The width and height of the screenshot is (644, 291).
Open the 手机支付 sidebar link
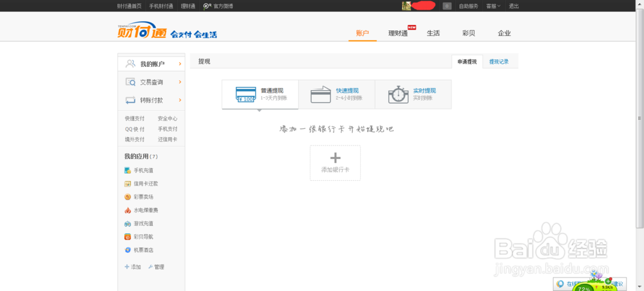[167, 129]
